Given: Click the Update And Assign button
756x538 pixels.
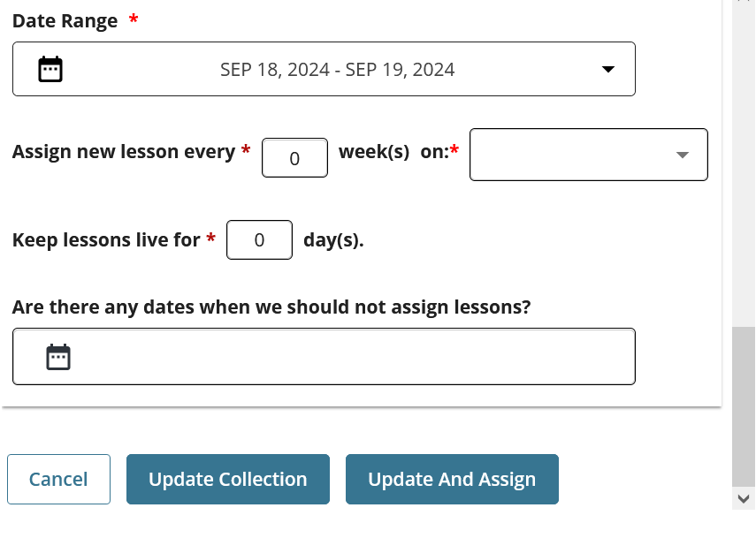Looking at the screenshot, I should click(x=452, y=480).
